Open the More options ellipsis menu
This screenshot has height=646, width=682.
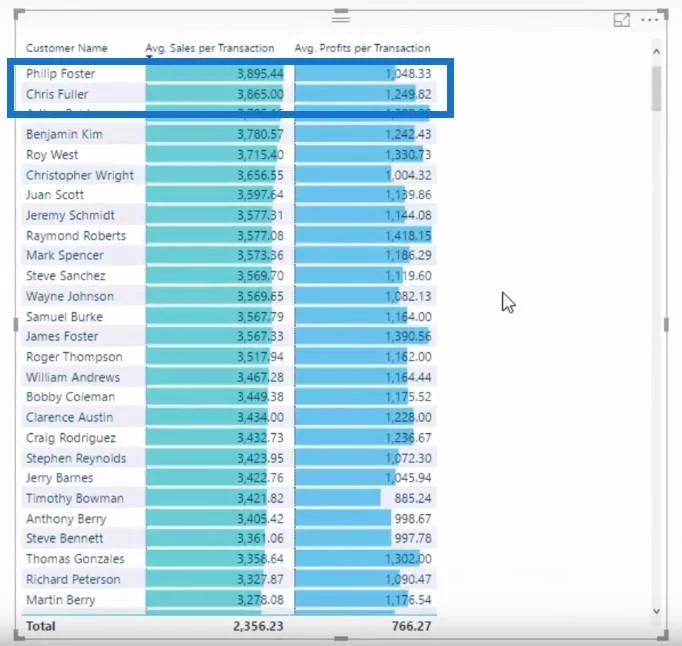(649, 20)
